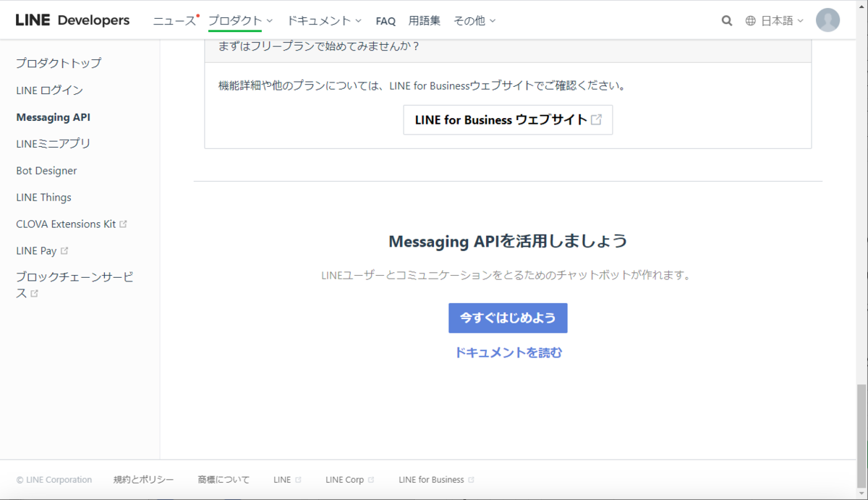Click the globe language icon

(x=751, y=21)
